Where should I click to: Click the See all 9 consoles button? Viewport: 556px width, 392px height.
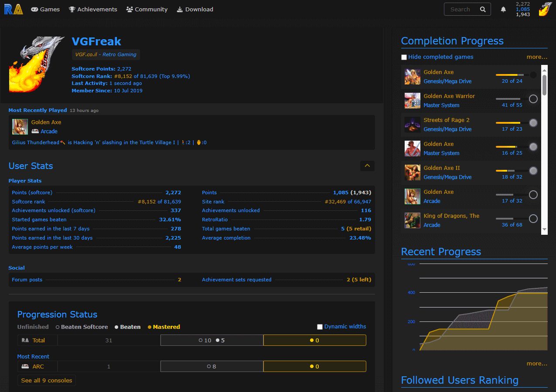click(x=47, y=380)
